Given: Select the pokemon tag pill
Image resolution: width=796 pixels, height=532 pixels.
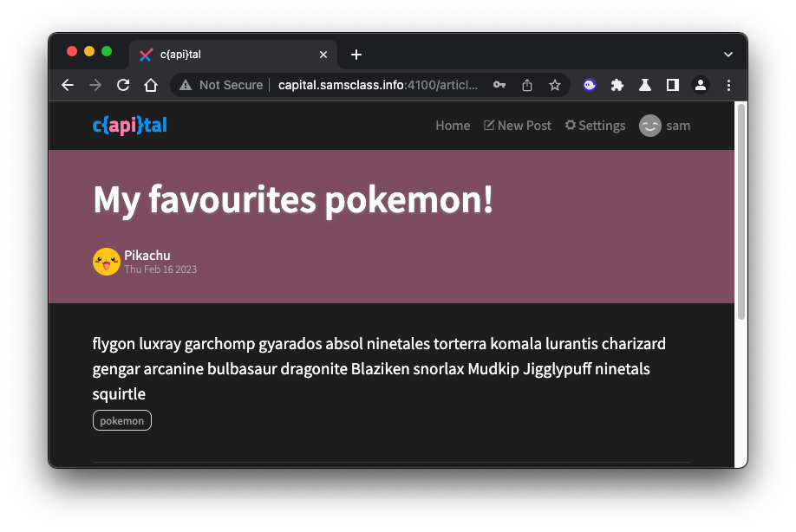Looking at the screenshot, I should (122, 420).
